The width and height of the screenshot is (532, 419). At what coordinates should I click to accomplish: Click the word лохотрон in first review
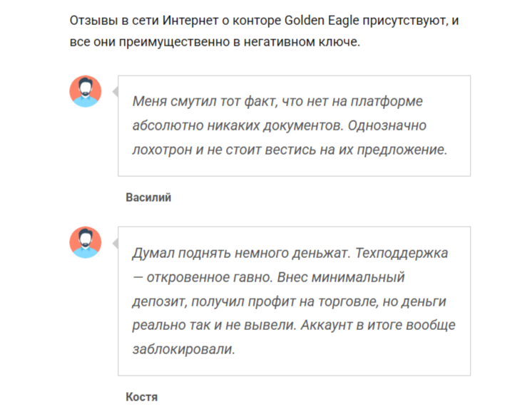coord(160,150)
